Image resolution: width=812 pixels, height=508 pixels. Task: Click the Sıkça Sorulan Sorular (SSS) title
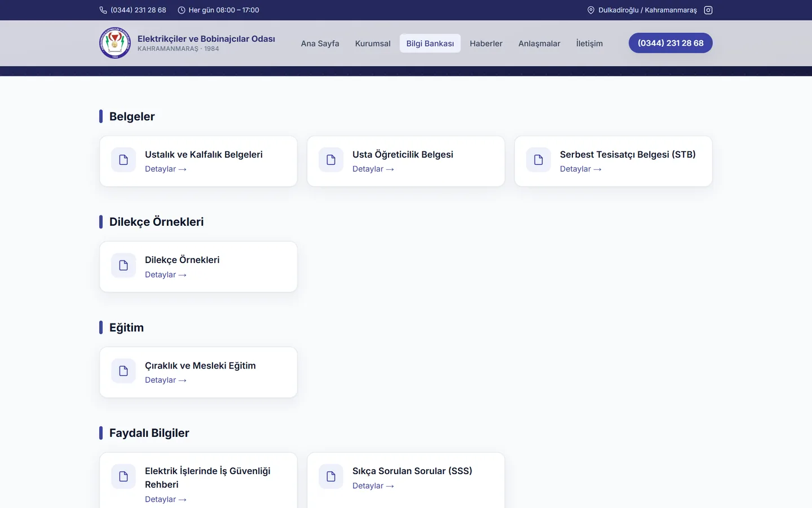click(412, 471)
